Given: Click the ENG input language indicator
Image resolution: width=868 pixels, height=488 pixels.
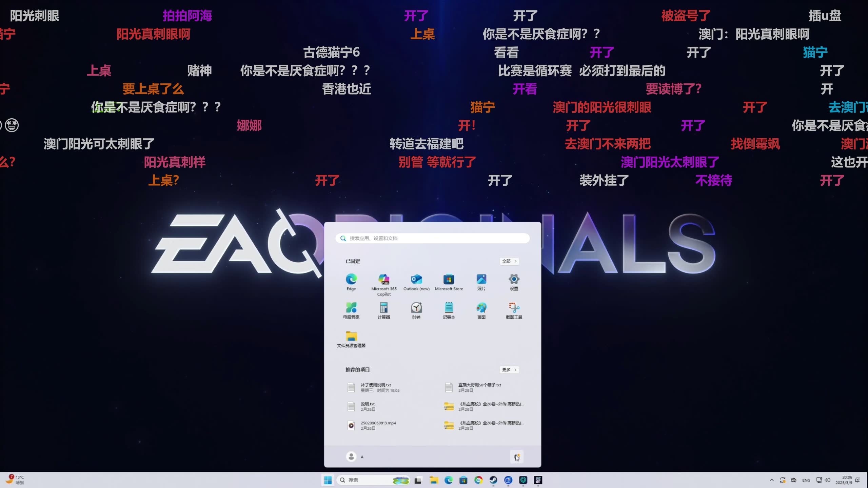Looking at the screenshot, I should [x=806, y=480].
